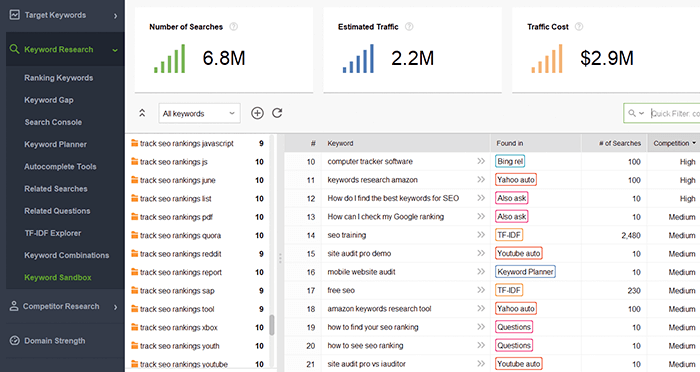Click folder icon of track seo rankings reddit

134,253
